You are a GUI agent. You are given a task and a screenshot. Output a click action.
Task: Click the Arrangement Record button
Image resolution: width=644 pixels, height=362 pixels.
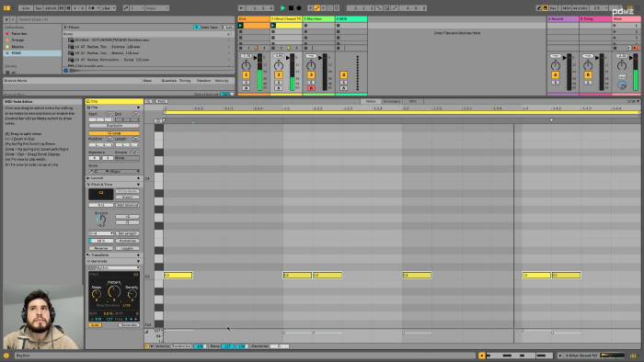click(299, 7)
